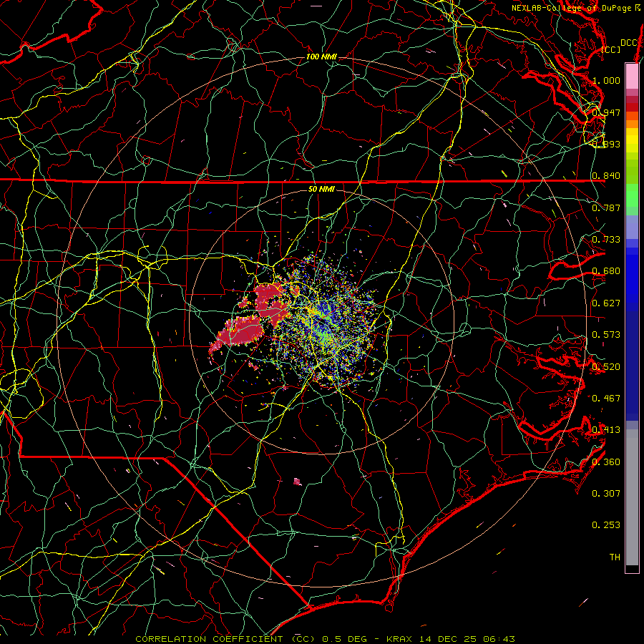This screenshot has width=644, height=644.
Task: Select the 1.000 scale value
Action: tap(606, 80)
